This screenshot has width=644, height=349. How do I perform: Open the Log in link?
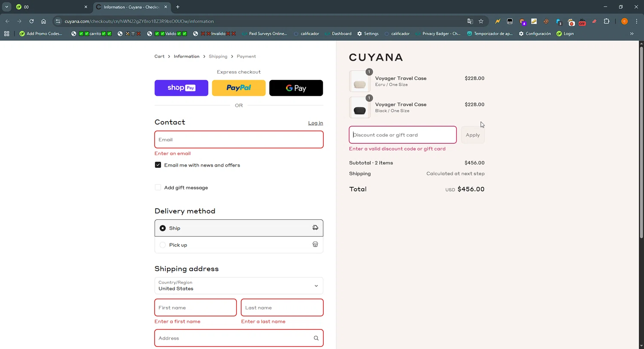(x=316, y=123)
